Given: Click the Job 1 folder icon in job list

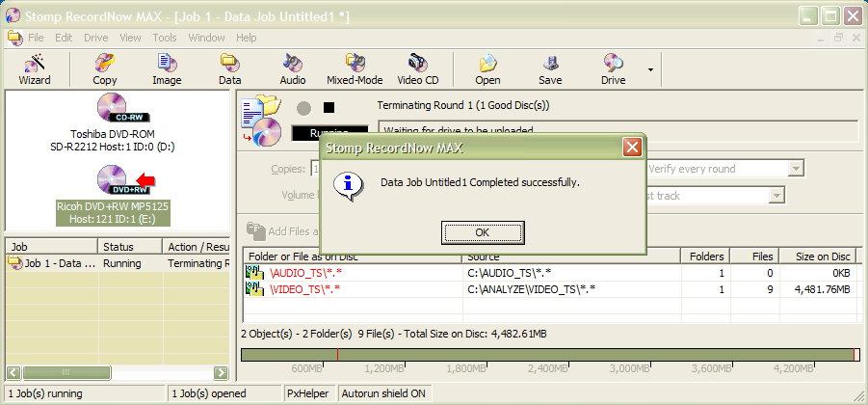Looking at the screenshot, I should [x=15, y=263].
